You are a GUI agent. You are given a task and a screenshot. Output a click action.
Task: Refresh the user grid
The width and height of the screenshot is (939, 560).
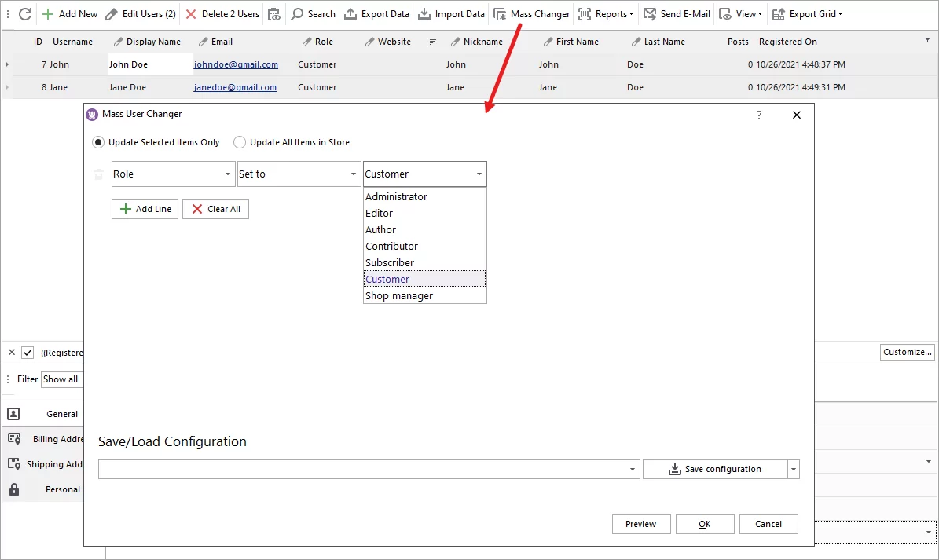[24, 13]
